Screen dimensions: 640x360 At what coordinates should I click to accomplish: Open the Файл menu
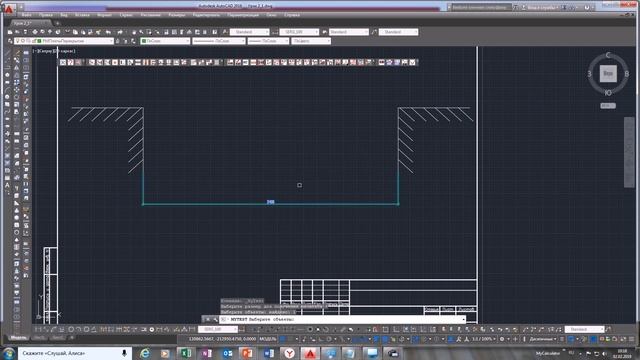[27, 15]
